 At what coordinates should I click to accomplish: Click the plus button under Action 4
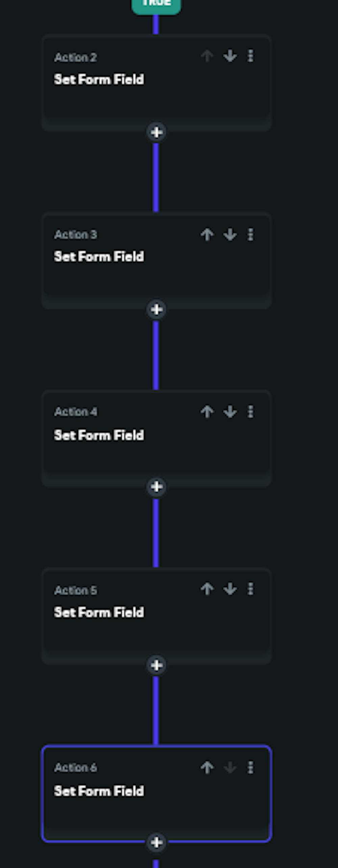pos(156,487)
